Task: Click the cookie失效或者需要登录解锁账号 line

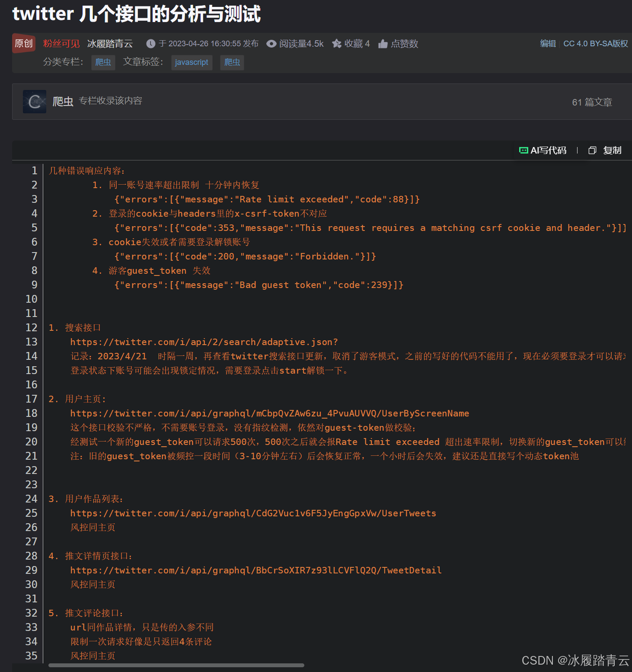Action: pyautogui.click(x=171, y=242)
